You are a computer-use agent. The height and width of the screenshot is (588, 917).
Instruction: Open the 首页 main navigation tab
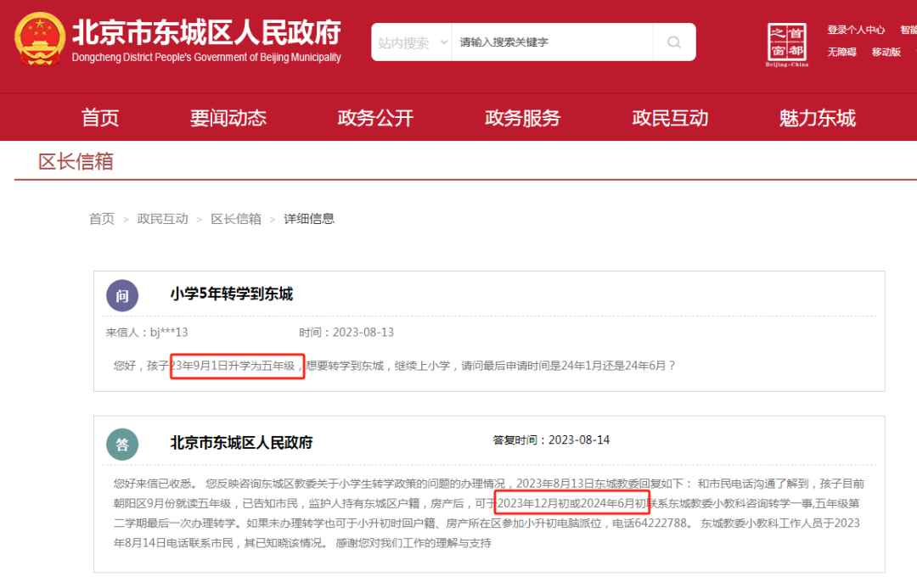(x=100, y=118)
